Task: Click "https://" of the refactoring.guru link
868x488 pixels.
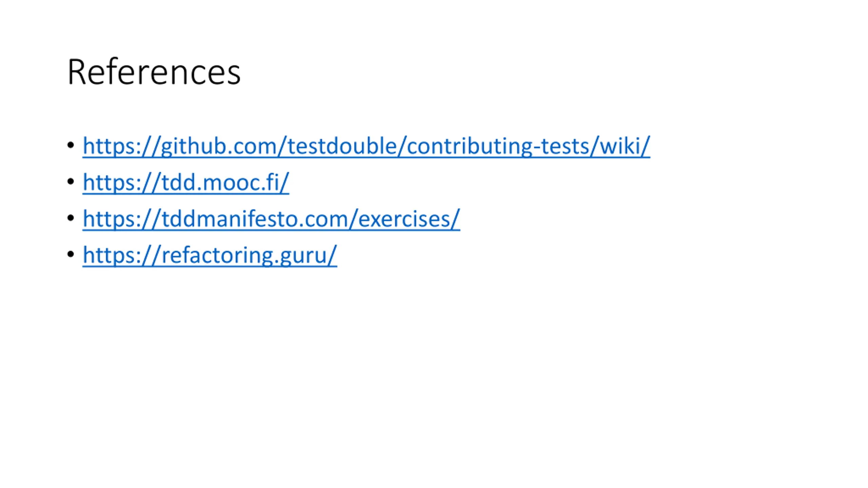Action: tap(122, 255)
